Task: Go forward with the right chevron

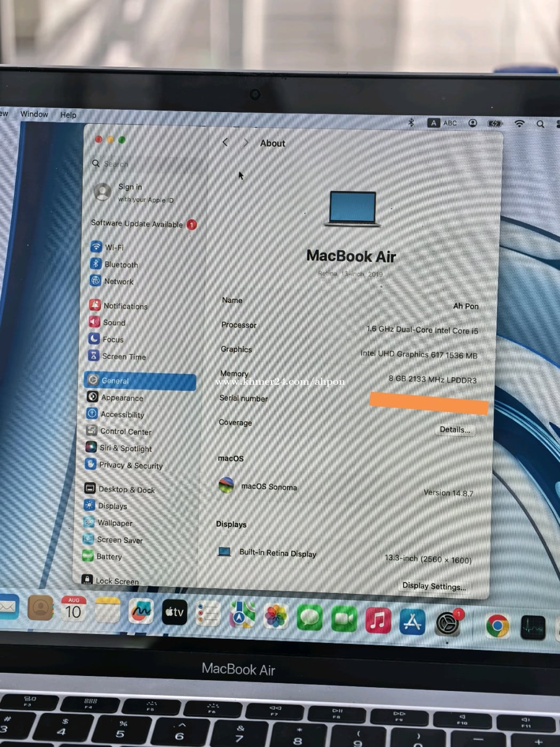Action: [x=245, y=142]
